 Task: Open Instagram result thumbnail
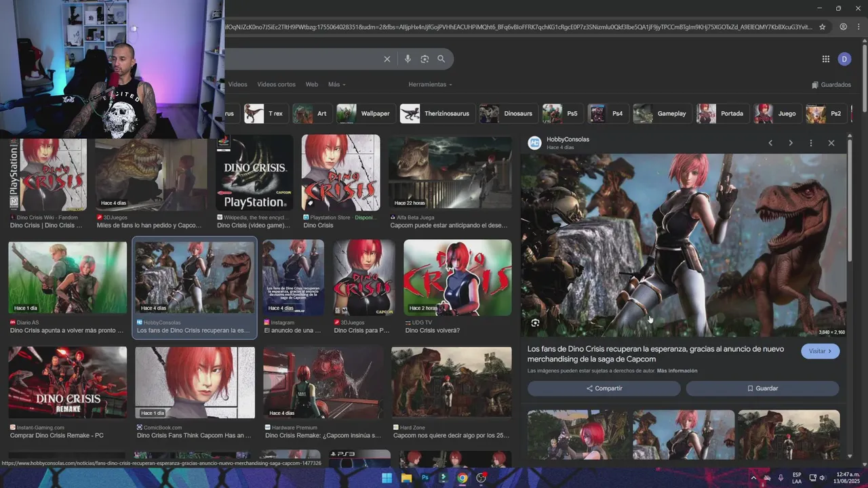(x=293, y=277)
